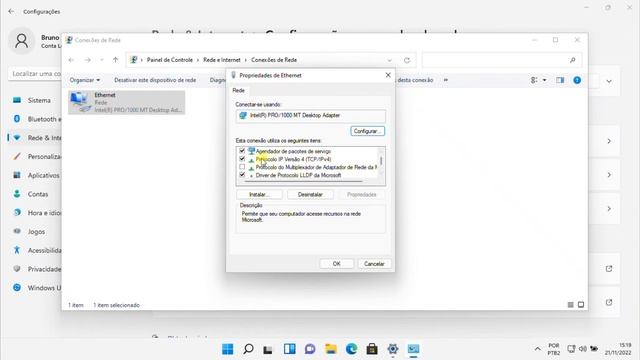640x360 pixels.
Task: Select Agendador de pacotes de serviço item
Action: 293,151
